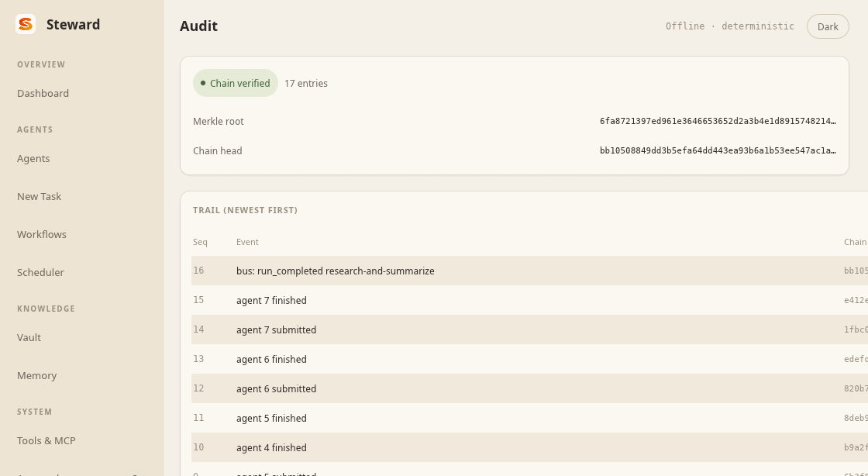The image size is (868, 476).
Task: Click the Steward logo icon
Action: 26,24
